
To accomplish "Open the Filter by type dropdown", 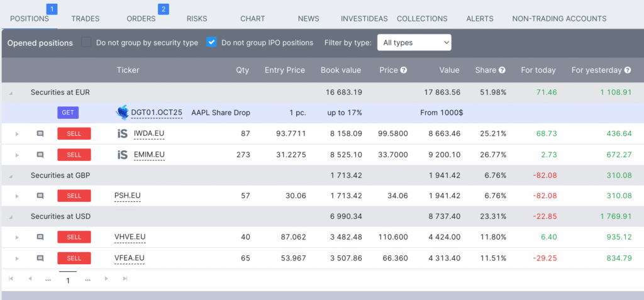I will (414, 43).
